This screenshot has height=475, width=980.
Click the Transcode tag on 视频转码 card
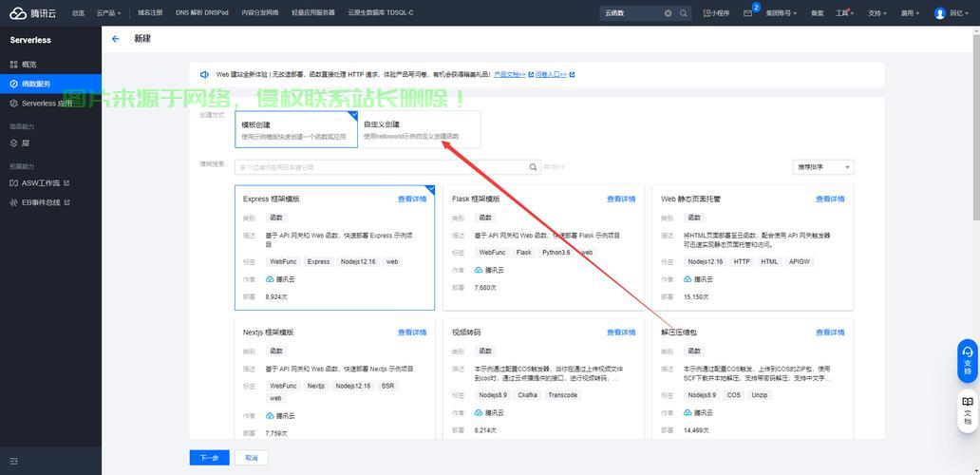563,395
